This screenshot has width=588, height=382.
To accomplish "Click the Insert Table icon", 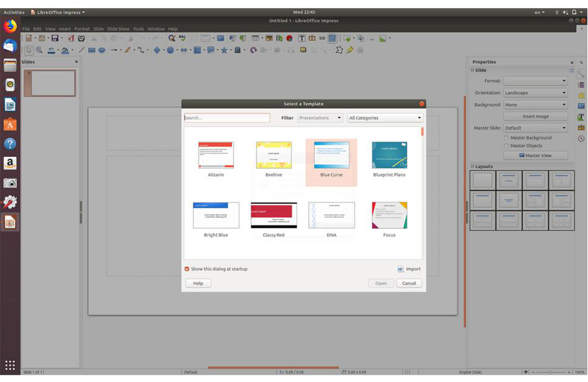I will pos(256,38).
